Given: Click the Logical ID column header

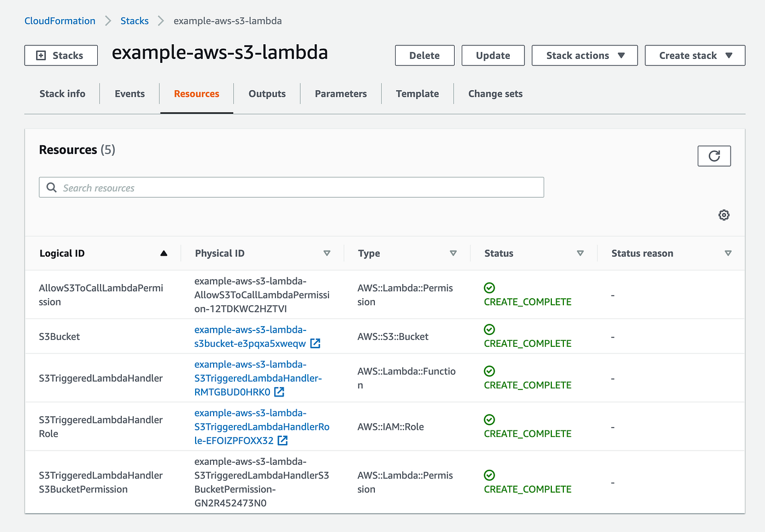Looking at the screenshot, I should point(62,253).
